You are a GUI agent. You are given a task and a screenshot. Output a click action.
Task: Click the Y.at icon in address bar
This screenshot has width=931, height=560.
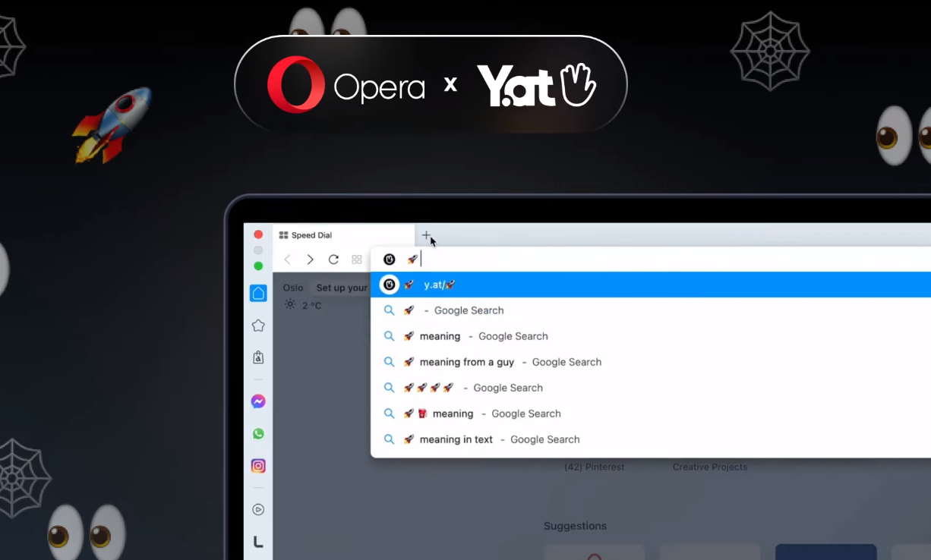click(390, 260)
